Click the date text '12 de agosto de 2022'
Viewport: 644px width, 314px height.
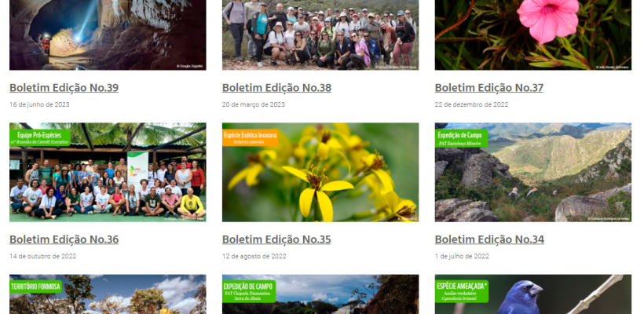(254, 256)
